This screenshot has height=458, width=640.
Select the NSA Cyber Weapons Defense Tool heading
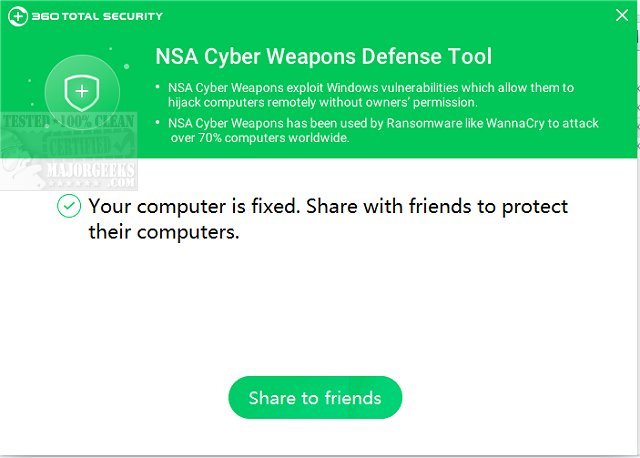322,57
